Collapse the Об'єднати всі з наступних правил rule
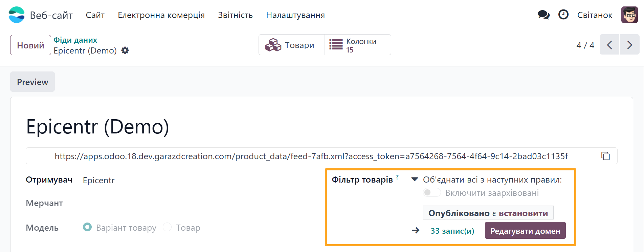Image resolution: width=644 pixels, height=252 pixels. click(x=414, y=180)
